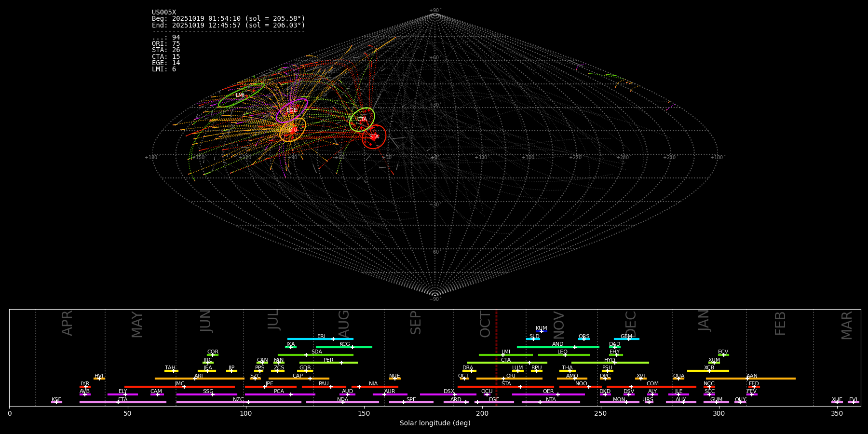
Task: Click the KUM shower marker in timeline
Action: click(x=542, y=331)
